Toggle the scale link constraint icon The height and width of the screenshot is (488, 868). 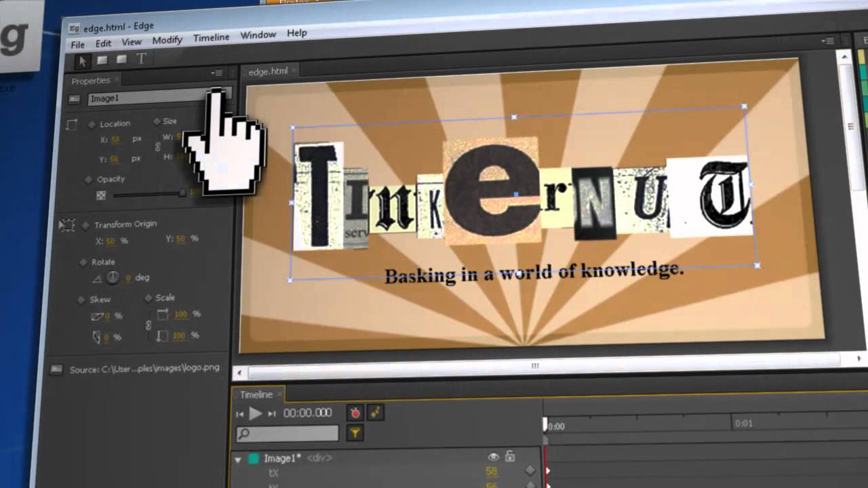[x=149, y=325]
